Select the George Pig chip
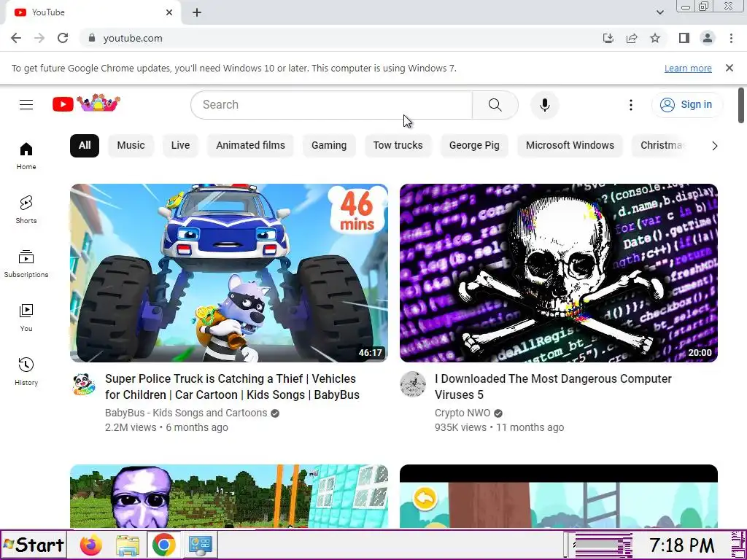This screenshot has height=560, width=747. (x=474, y=146)
